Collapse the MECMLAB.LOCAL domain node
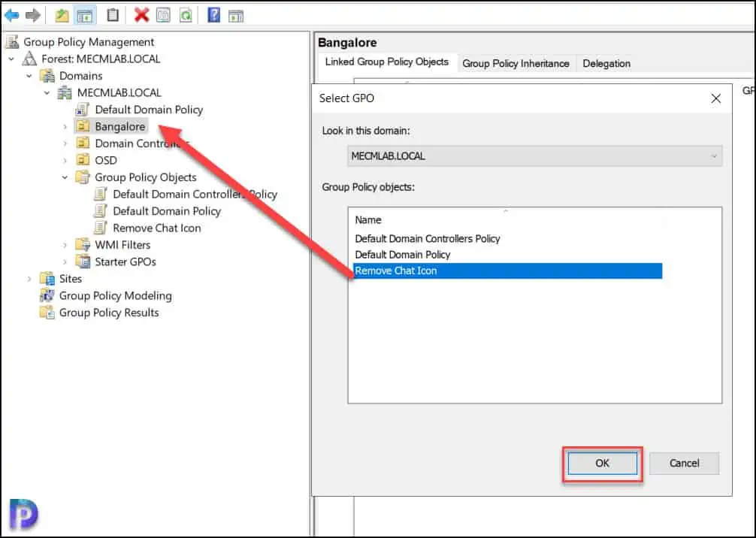Viewport: 756px width, 538px height. click(x=47, y=93)
